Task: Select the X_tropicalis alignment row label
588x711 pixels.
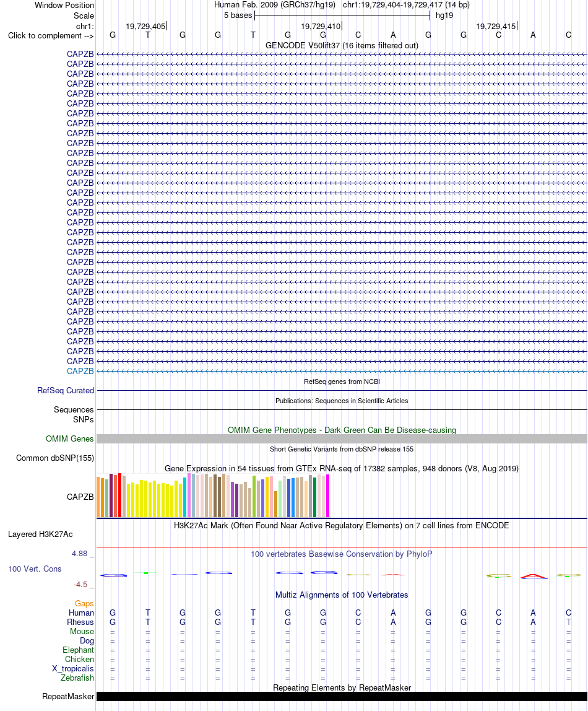Action: tap(73, 669)
